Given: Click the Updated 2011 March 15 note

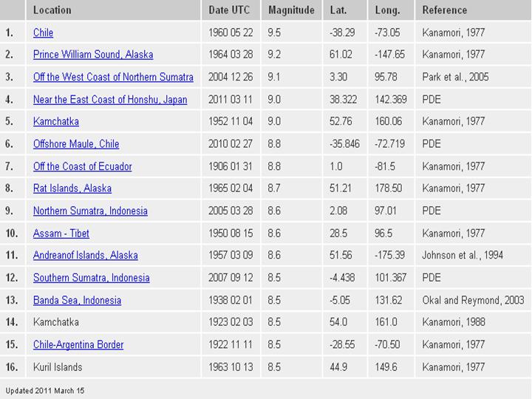Looking at the screenshot, I should tap(45, 391).
